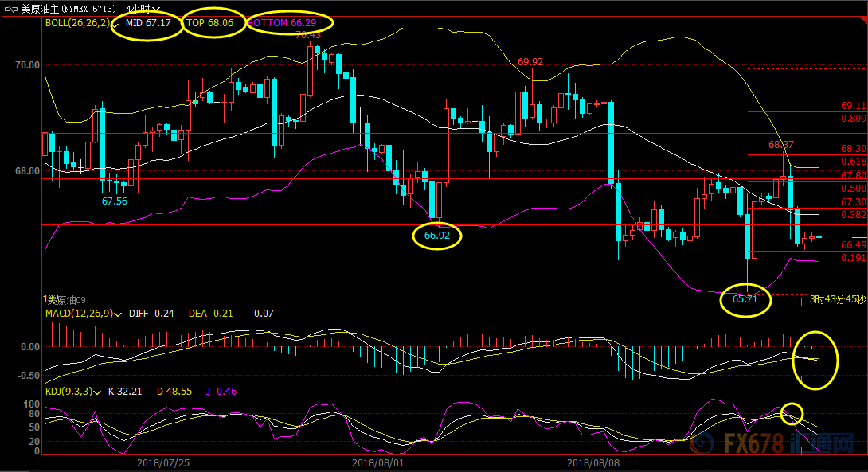Expand the MACD(12,26,9) indicator dropdown
This screenshot has height=472, width=868.
(118, 314)
